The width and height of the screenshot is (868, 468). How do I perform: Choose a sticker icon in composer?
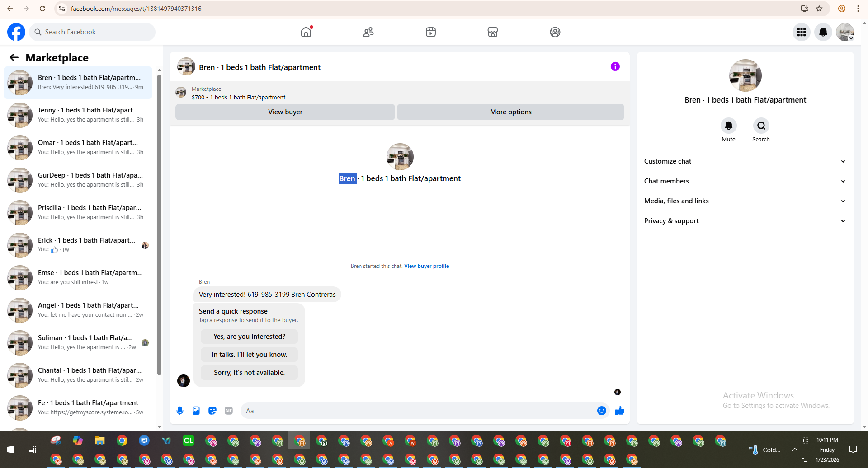point(212,411)
